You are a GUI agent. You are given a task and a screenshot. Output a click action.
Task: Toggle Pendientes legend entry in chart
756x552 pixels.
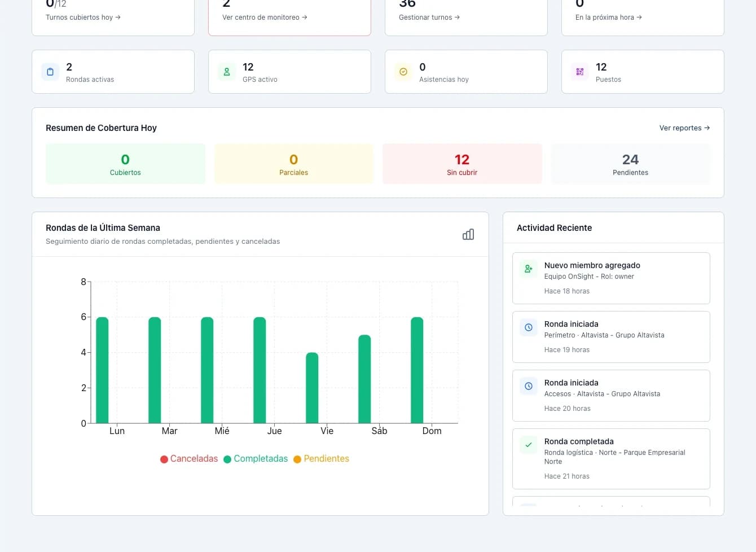(x=321, y=459)
